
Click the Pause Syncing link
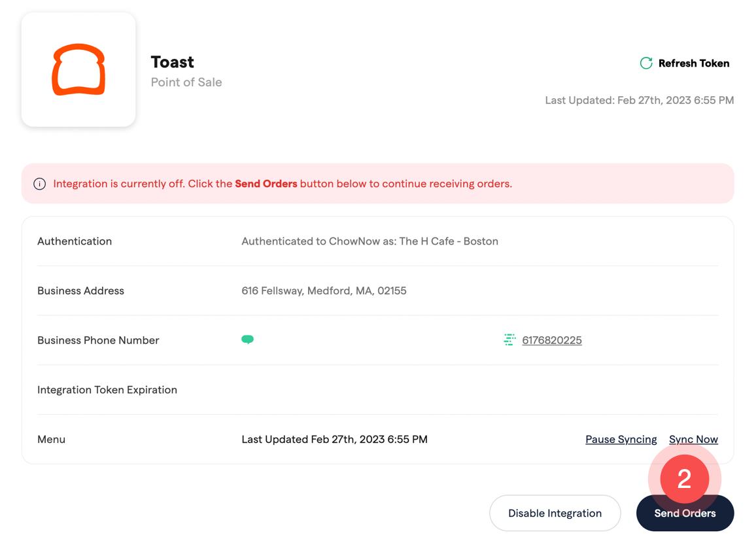[x=621, y=440]
